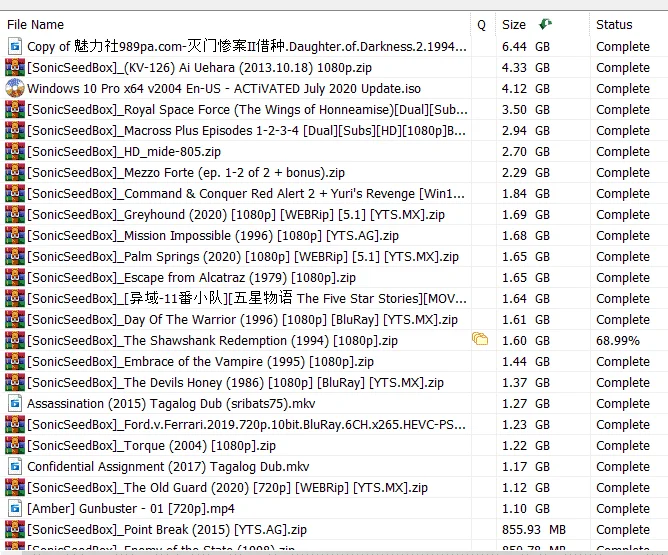Select [SonicSeedBox]_HD_mide-805.zip name
Image resolution: width=668 pixels, height=555 pixels.
(124, 152)
